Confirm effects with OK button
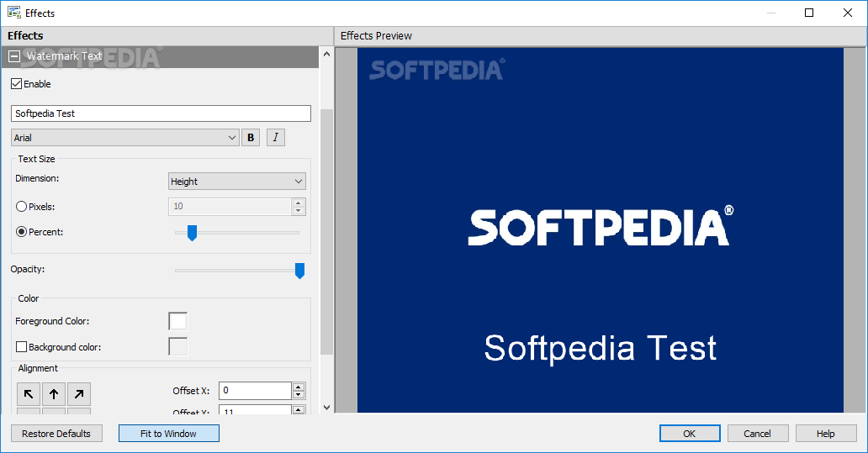 pyautogui.click(x=690, y=434)
